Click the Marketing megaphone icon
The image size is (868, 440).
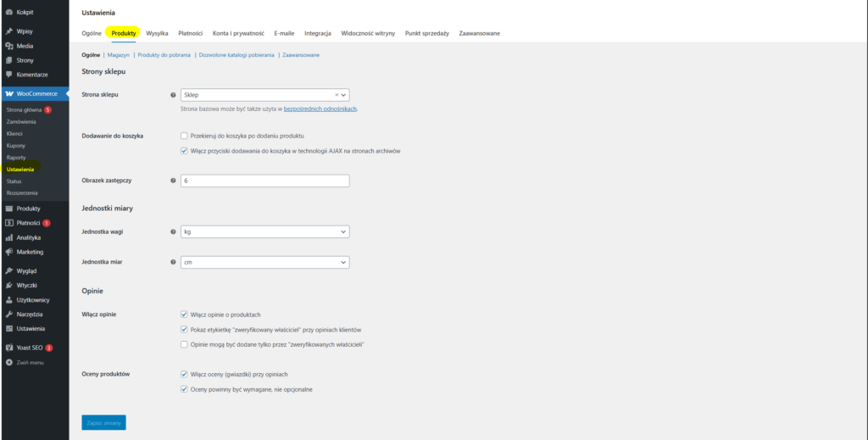pyautogui.click(x=8, y=252)
